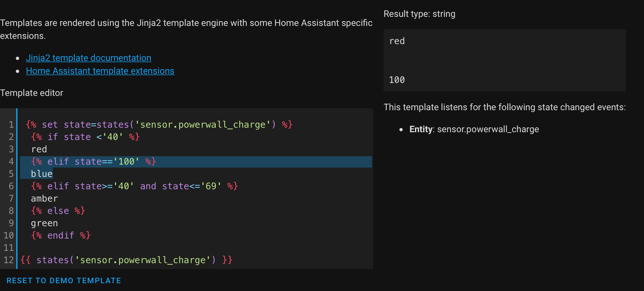Image resolution: width=644 pixels, height=291 pixels.
Task: Click the endif statement line
Action: (61, 236)
